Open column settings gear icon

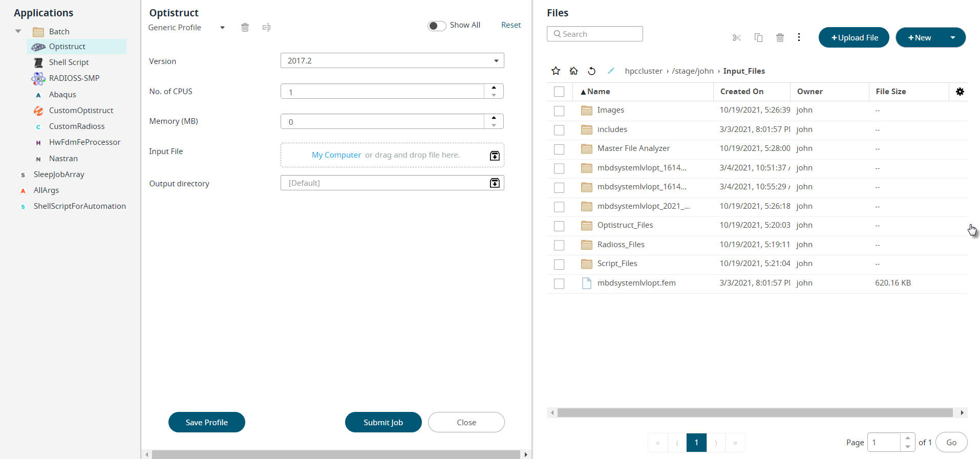[x=960, y=92]
